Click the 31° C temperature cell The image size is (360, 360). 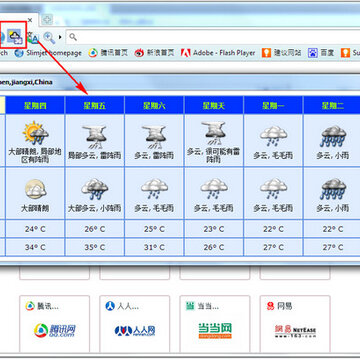pyautogui.click(x=154, y=247)
